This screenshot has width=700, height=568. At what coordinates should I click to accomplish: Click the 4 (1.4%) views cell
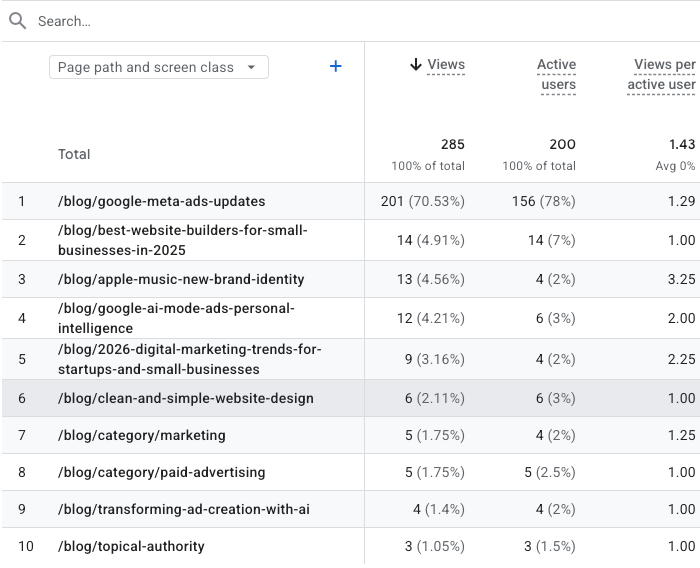click(x=439, y=510)
